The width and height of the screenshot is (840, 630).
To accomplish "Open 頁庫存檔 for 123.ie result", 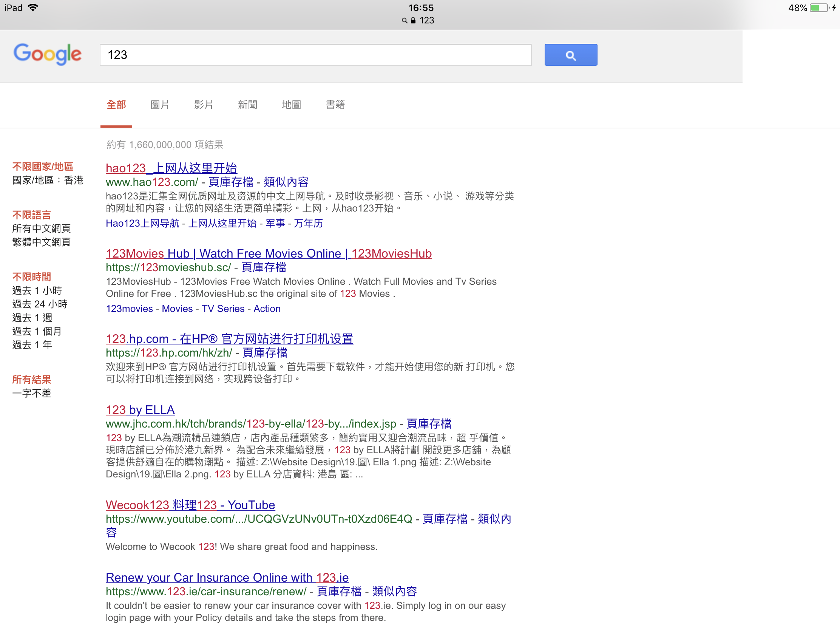I will pos(340,592).
